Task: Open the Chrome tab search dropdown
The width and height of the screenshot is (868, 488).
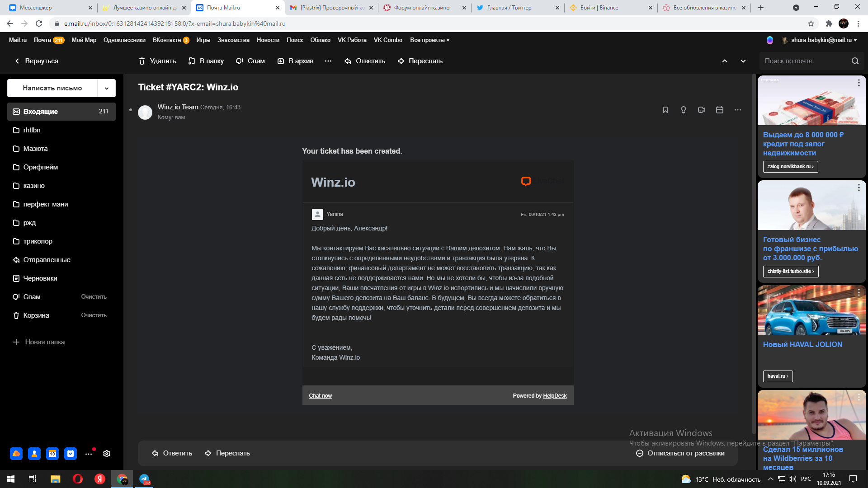Action: click(x=796, y=8)
